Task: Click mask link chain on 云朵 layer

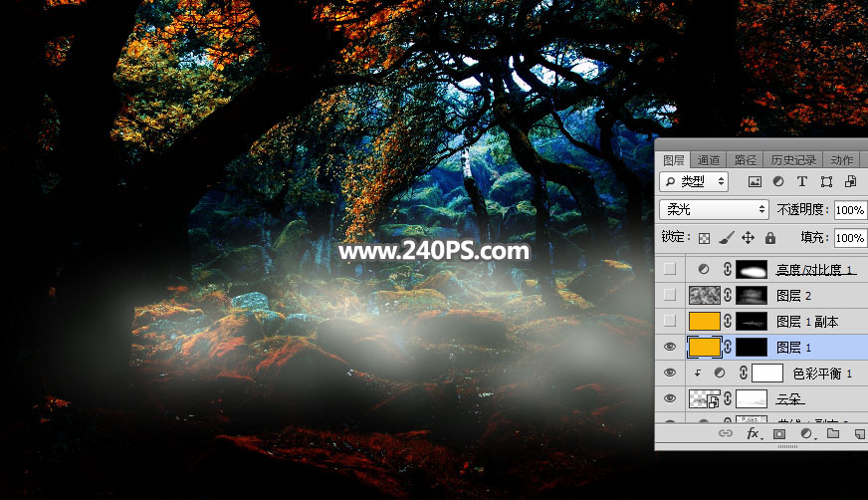Action: click(x=728, y=399)
